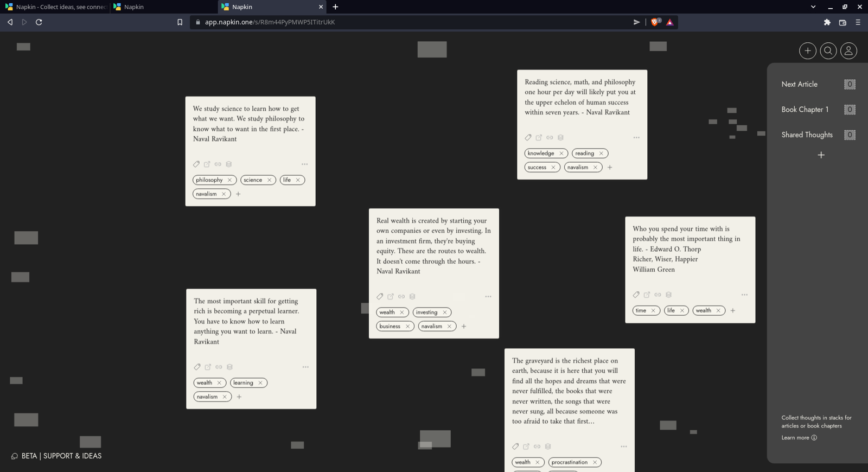The image size is (868, 472).
Task: Expand tab list chevron in title bar
Action: click(813, 7)
